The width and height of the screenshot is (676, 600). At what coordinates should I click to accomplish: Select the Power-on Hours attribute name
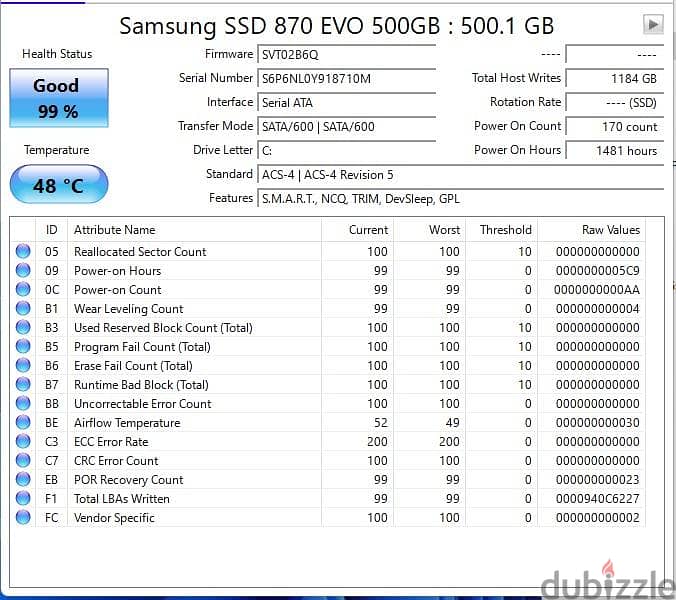117,271
